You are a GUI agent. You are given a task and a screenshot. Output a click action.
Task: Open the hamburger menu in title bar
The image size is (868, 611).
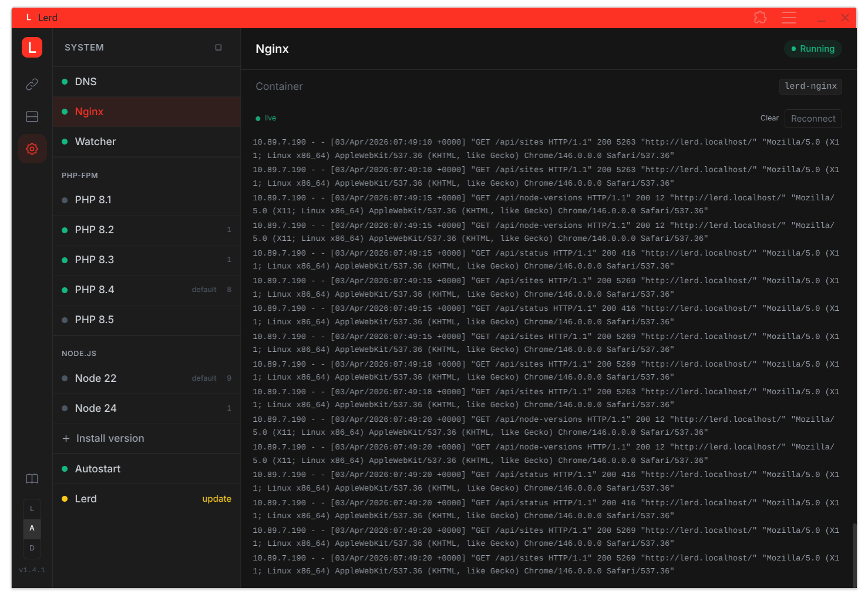789,18
